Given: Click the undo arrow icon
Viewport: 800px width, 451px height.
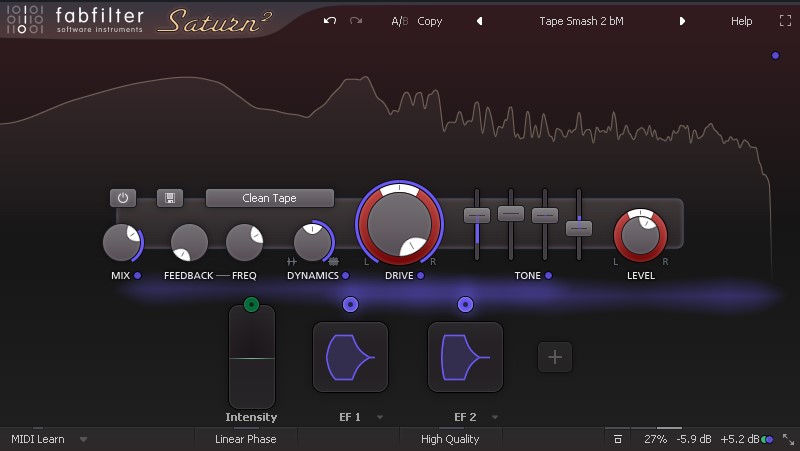Looking at the screenshot, I should point(330,21).
